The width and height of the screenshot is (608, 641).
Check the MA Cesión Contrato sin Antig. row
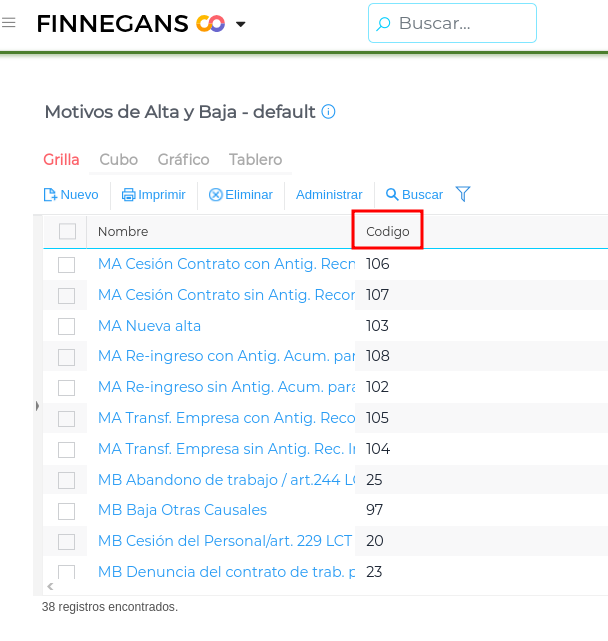[66, 296]
